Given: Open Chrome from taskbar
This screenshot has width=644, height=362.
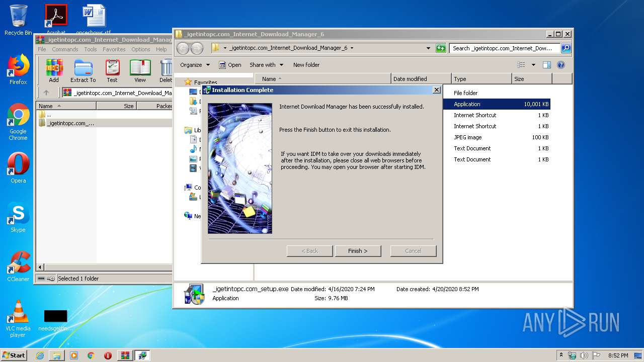Looking at the screenshot, I should click(91, 355).
